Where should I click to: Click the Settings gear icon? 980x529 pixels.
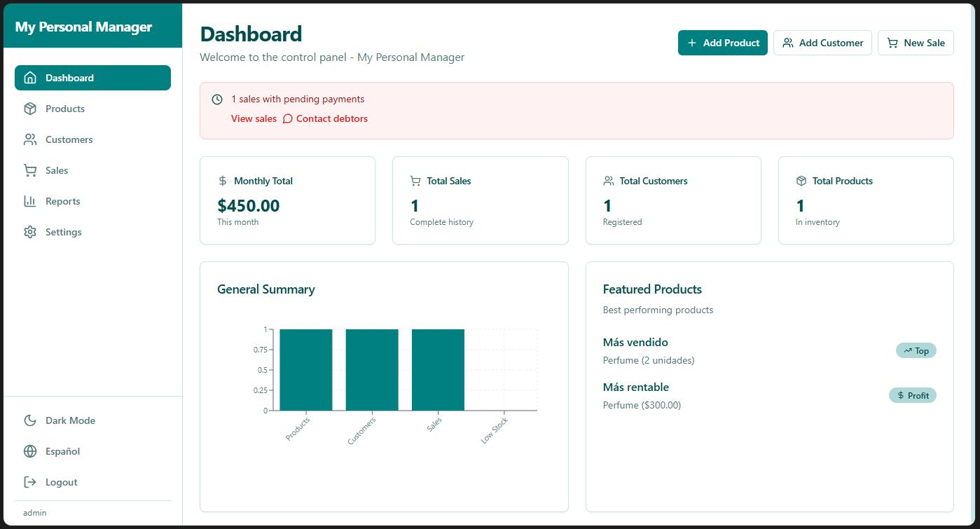point(30,232)
